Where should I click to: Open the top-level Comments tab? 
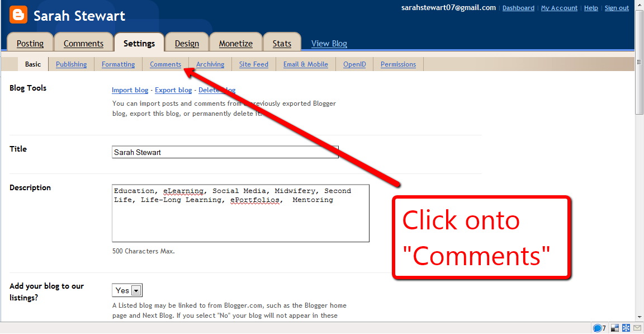pos(83,43)
